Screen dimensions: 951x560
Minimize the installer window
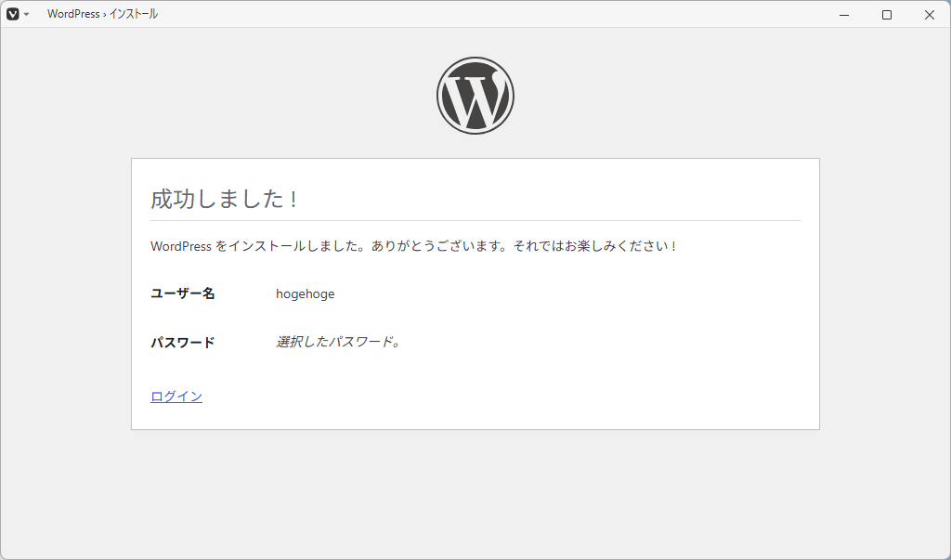click(x=843, y=15)
